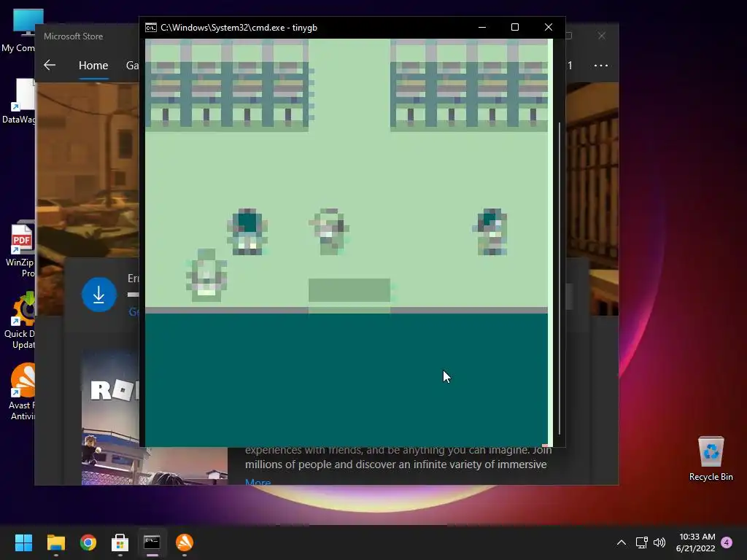Switch to Microsoft Store via taskbar icon

[x=120, y=542]
